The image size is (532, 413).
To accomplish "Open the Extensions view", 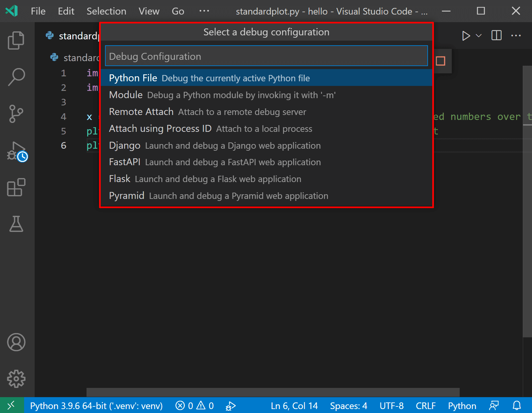I will (x=16, y=187).
